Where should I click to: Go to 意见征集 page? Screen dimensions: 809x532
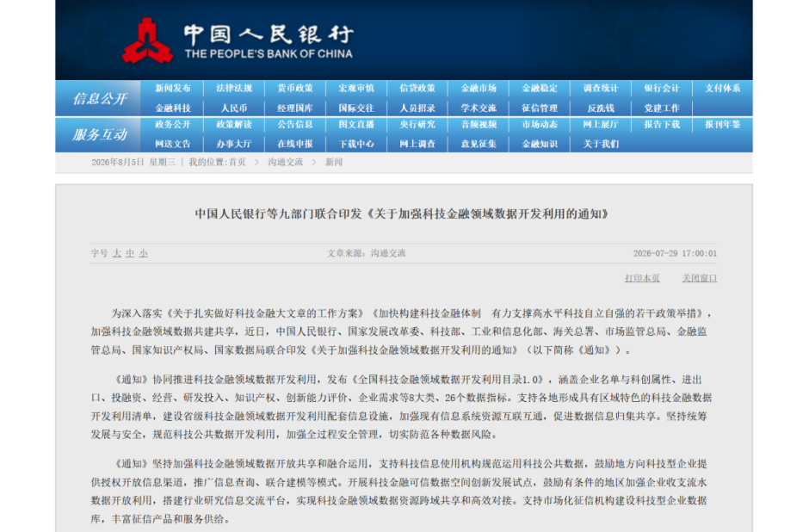479,144
